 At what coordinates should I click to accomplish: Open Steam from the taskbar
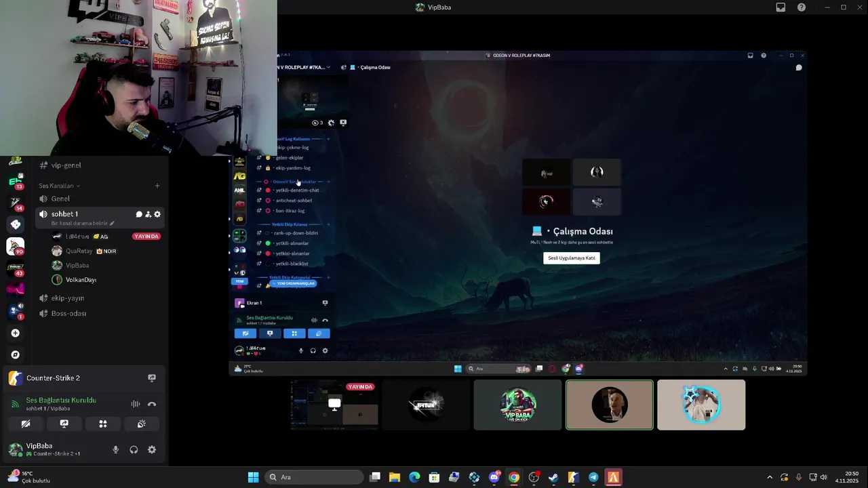(553, 477)
